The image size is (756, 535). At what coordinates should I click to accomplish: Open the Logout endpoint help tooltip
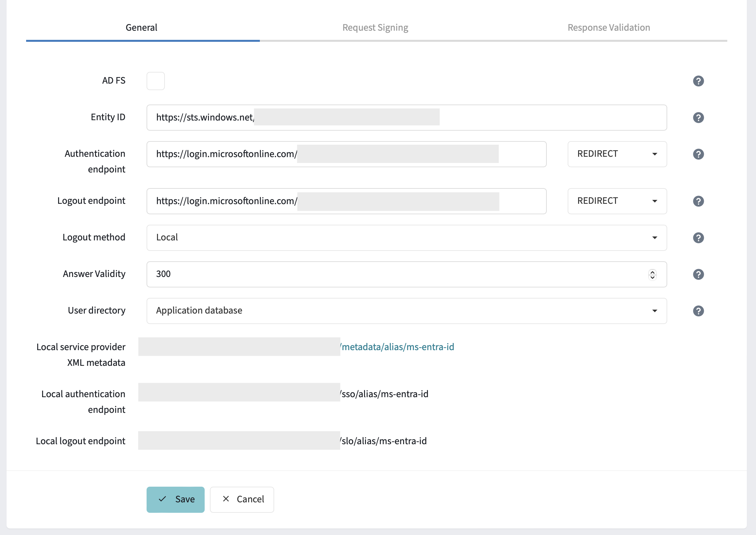pyautogui.click(x=699, y=201)
